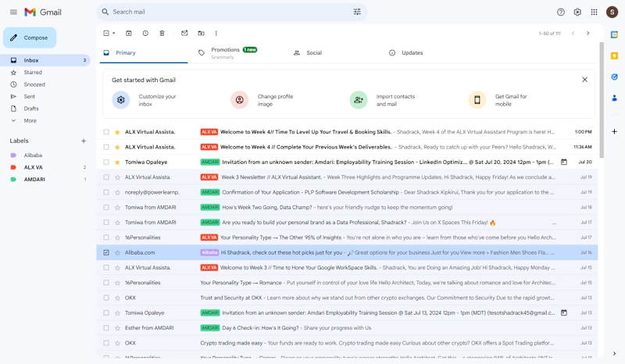625x364 pixels.
Task: Mark selected email as unread
Action: (184, 34)
